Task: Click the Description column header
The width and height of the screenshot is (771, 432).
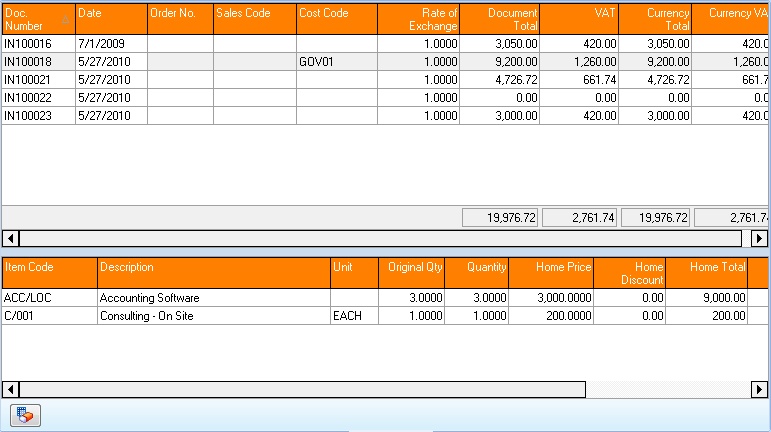Action: tap(214, 273)
